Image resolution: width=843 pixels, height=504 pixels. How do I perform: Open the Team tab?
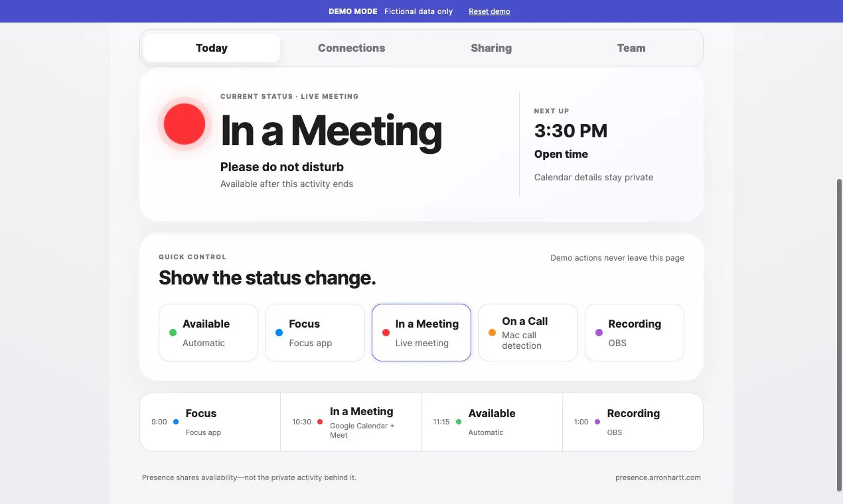pyautogui.click(x=631, y=48)
